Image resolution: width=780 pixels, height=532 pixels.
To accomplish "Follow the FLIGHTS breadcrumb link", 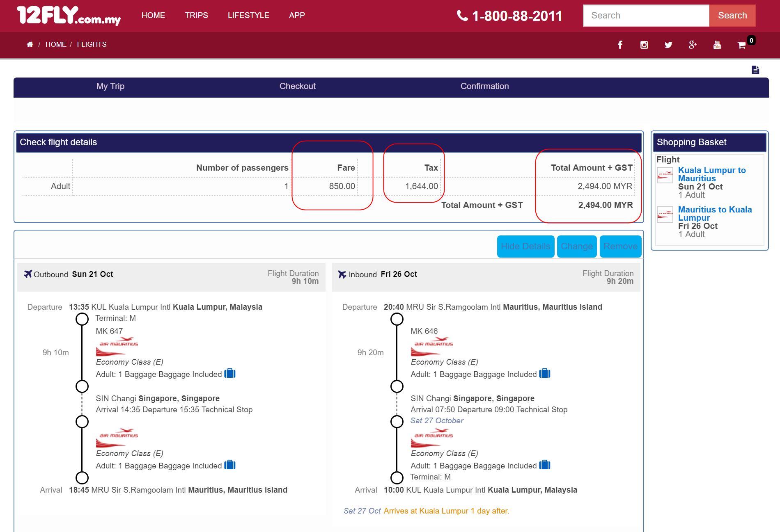I will click(92, 44).
